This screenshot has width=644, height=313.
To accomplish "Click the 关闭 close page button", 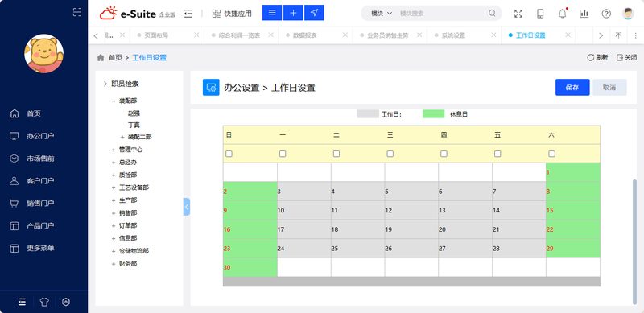I will pos(627,57).
